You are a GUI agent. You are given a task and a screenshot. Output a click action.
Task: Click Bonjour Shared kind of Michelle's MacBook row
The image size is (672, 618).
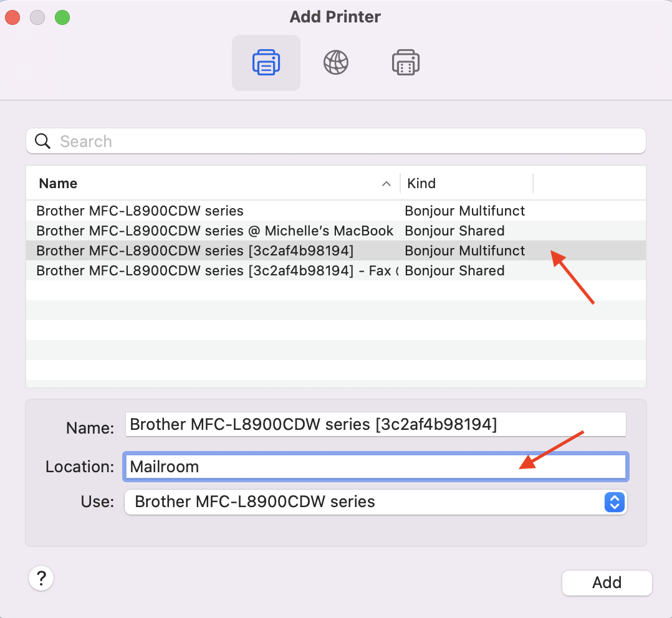click(x=454, y=231)
